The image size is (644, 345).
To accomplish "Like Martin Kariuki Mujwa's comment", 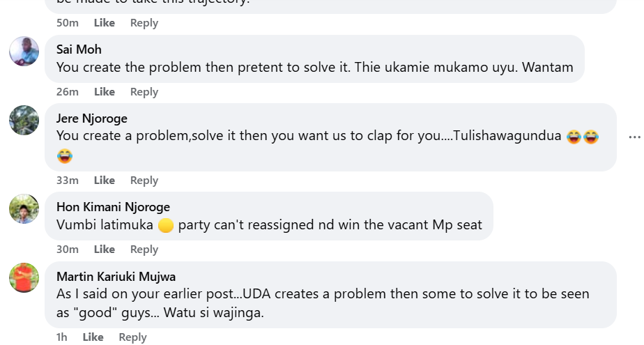I will pos(93,337).
